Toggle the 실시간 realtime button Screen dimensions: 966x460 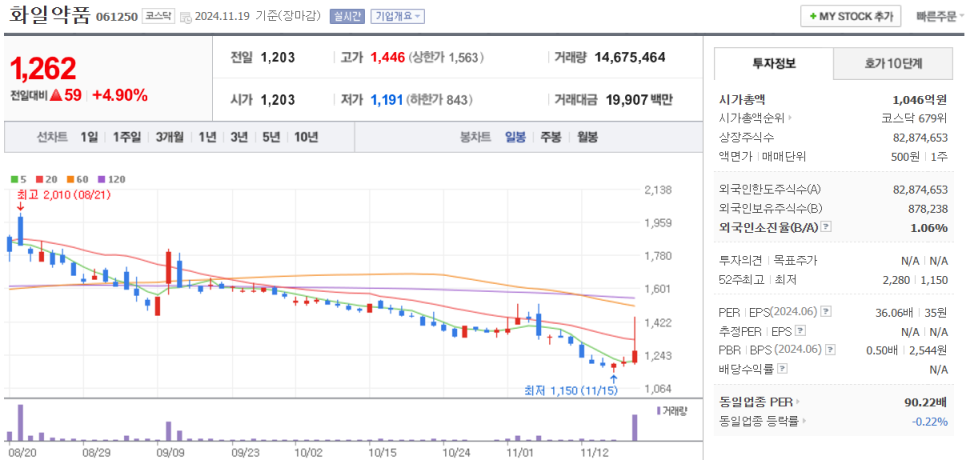pyautogui.click(x=347, y=17)
